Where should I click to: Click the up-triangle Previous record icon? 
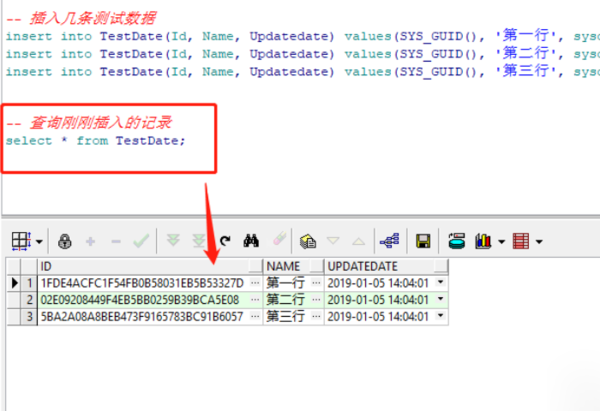[x=359, y=241]
